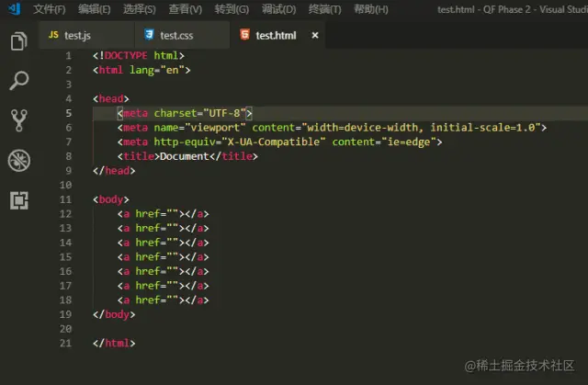
Task: Switch to the test.css tab
Action: point(182,35)
